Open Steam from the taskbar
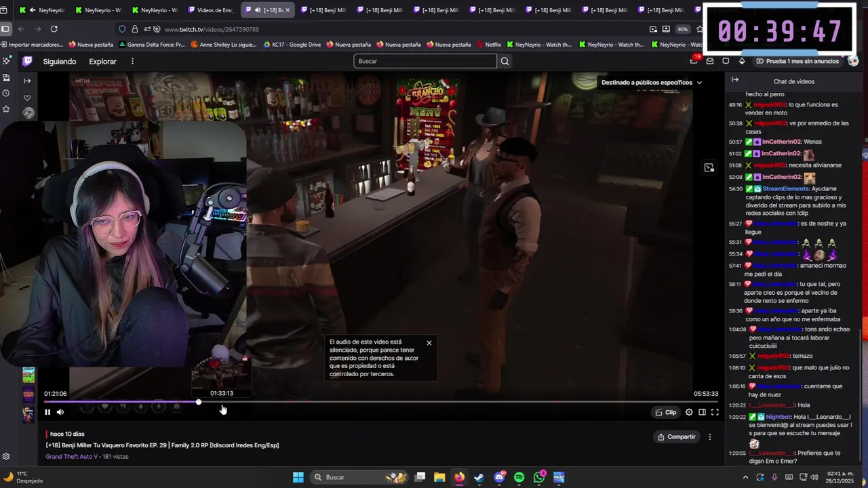Image resolution: width=868 pixels, height=488 pixels. [x=479, y=477]
